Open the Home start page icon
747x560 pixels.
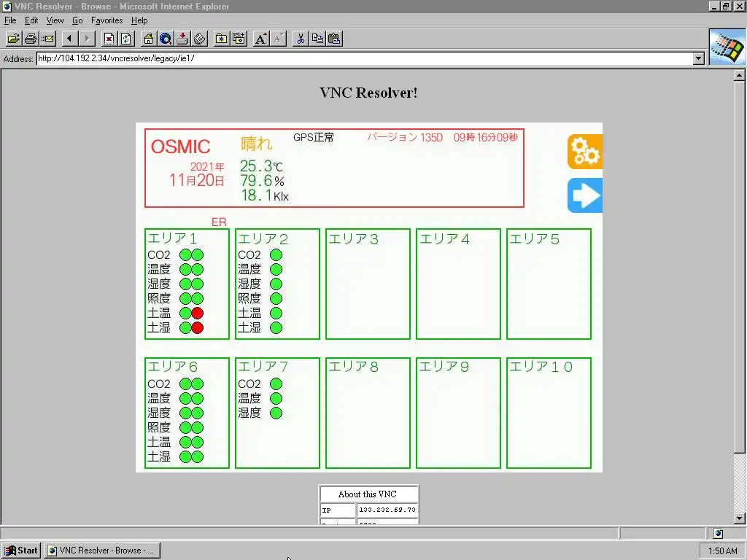point(148,39)
